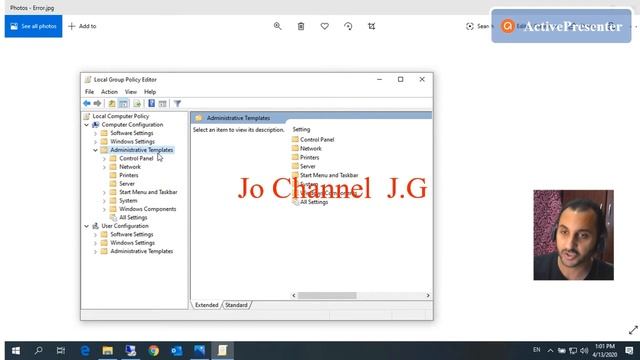Open File menu in Group Policy Editor
The image size is (640, 360).
89,92
